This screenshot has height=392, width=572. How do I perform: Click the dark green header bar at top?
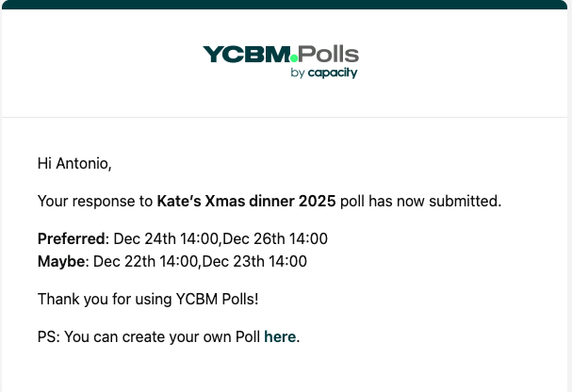click(286, 4)
